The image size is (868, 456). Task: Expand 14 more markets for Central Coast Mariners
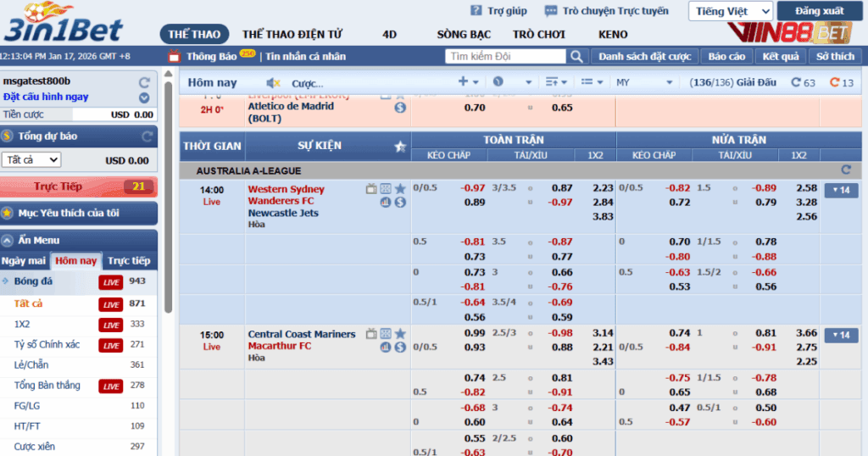click(841, 335)
